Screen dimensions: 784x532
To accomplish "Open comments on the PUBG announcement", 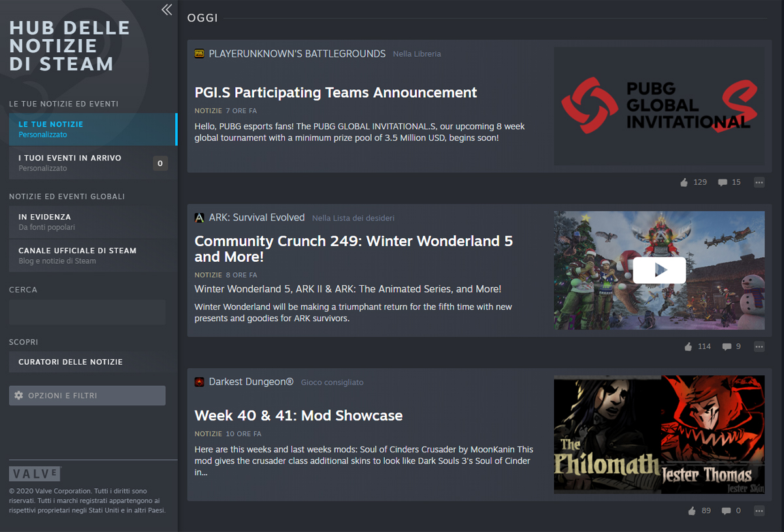I will click(723, 183).
